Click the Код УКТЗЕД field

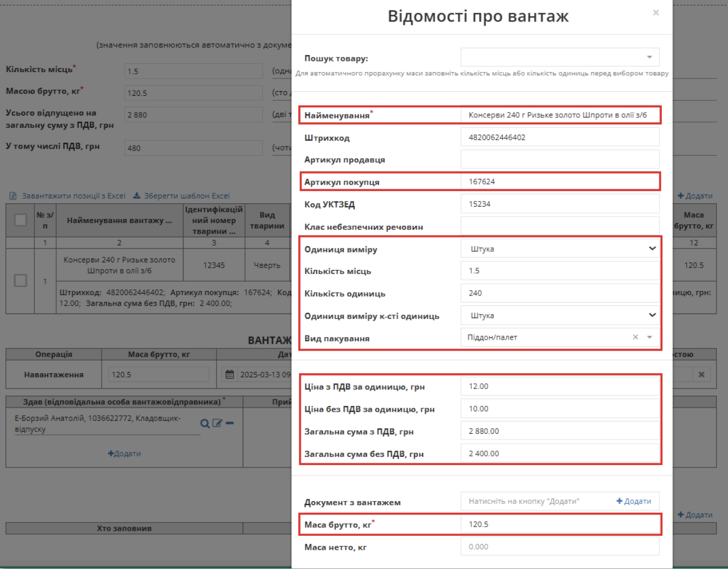point(560,204)
